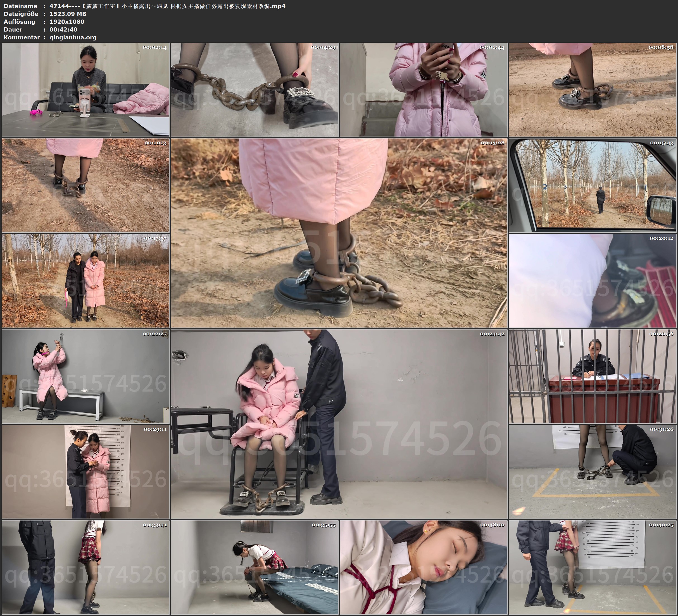This screenshot has height=616, width=678.
Task: Click the thumbnail timestamped 00:08:58
Action: click(593, 90)
